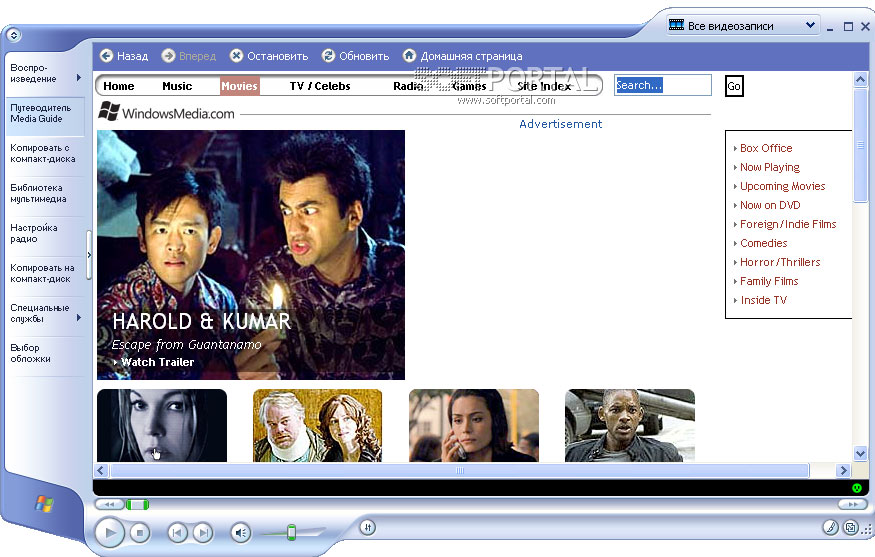
Task: Skip to the previous track
Action: tap(177, 533)
